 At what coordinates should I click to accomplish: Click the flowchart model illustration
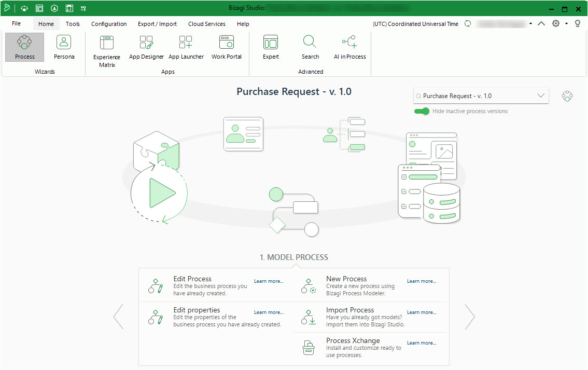point(294,212)
